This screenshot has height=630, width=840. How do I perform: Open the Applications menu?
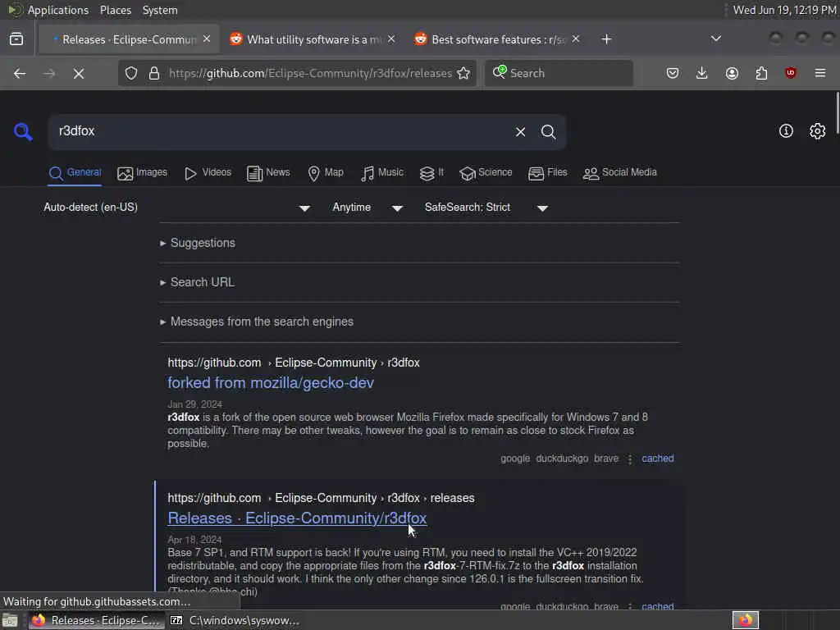click(x=58, y=10)
